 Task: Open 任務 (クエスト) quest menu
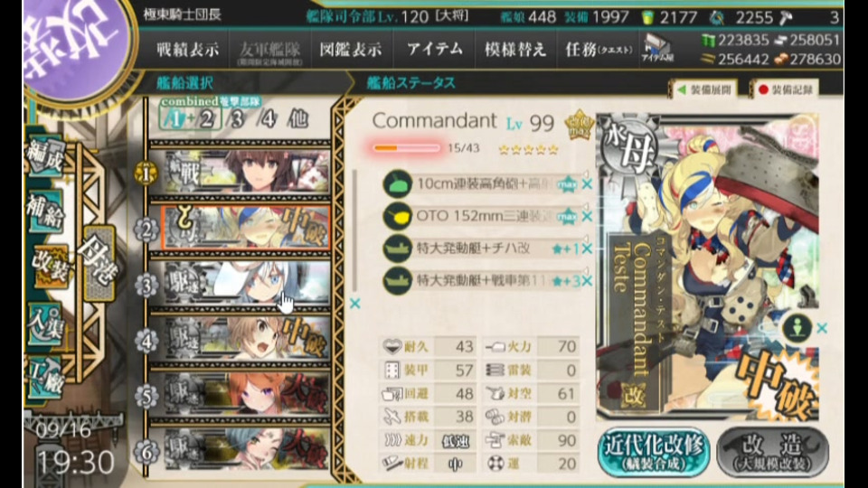pyautogui.click(x=599, y=49)
